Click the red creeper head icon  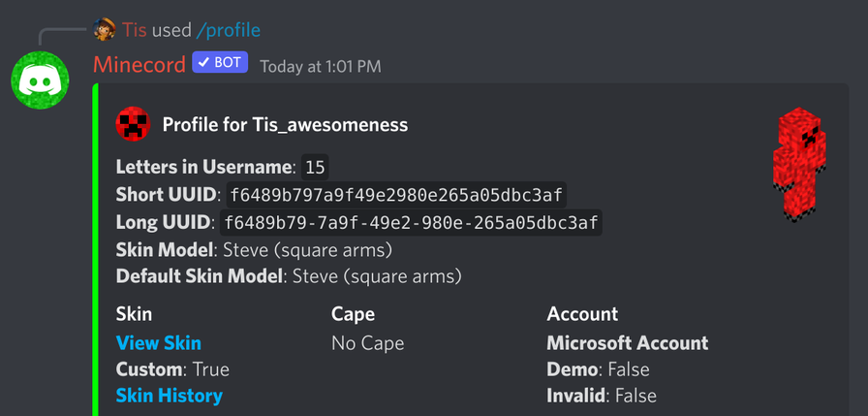tap(133, 124)
